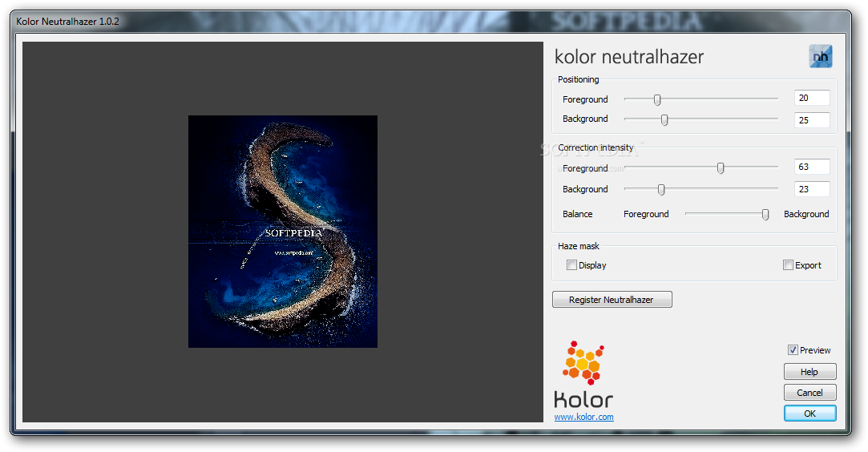Enable the Haze mask Display checkbox
The height and width of the screenshot is (452, 868).
pos(571,265)
